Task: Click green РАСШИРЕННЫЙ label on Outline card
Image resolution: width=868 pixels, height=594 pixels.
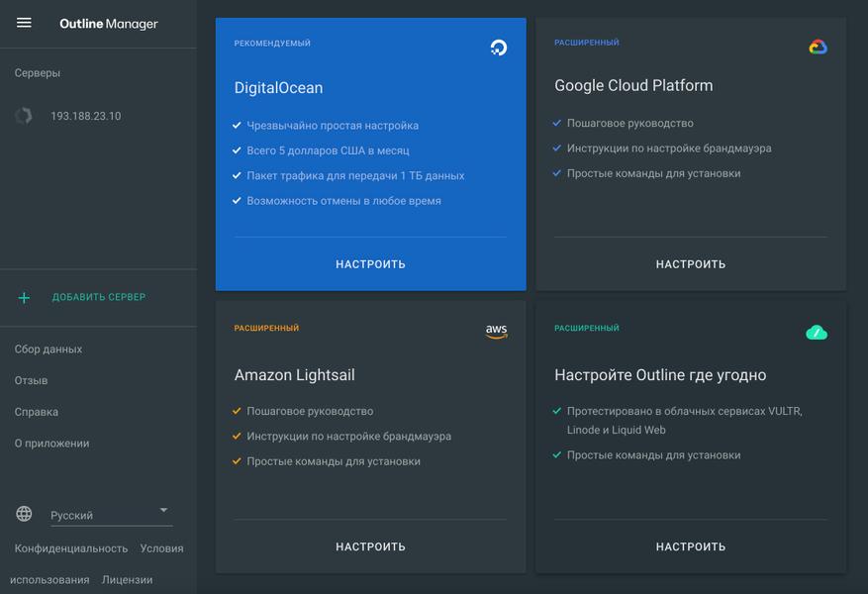Action: click(x=587, y=329)
